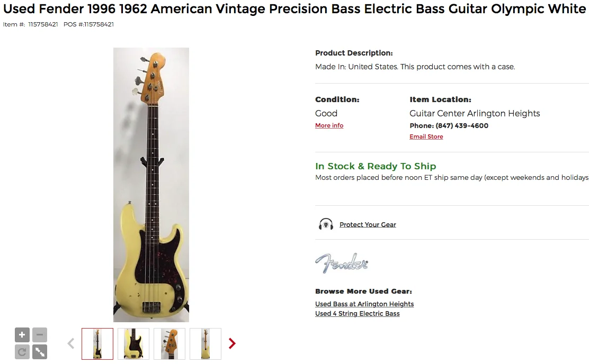Click the Email Store link
The height and width of the screenshot is (364, 589).
click(x=426, y=136)
